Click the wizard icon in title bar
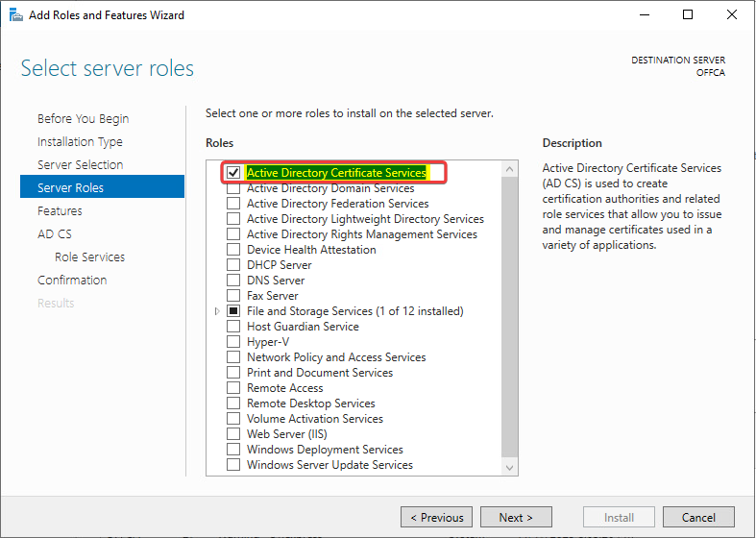Screen dimensions: 756x538 coord(16,15)
